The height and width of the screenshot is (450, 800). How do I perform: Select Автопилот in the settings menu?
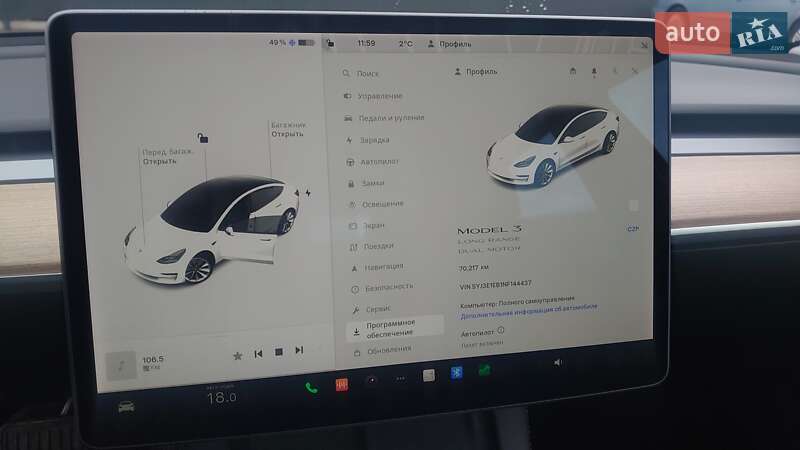(379, 161)
